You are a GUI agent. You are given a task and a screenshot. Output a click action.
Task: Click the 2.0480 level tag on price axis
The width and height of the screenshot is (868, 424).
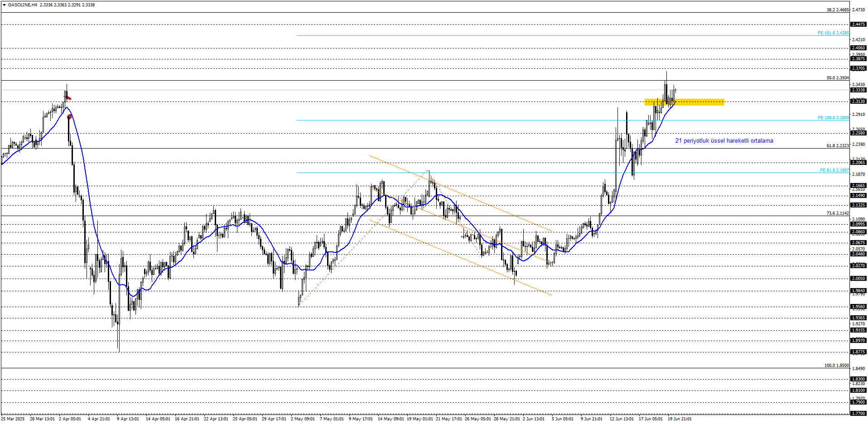858,254
